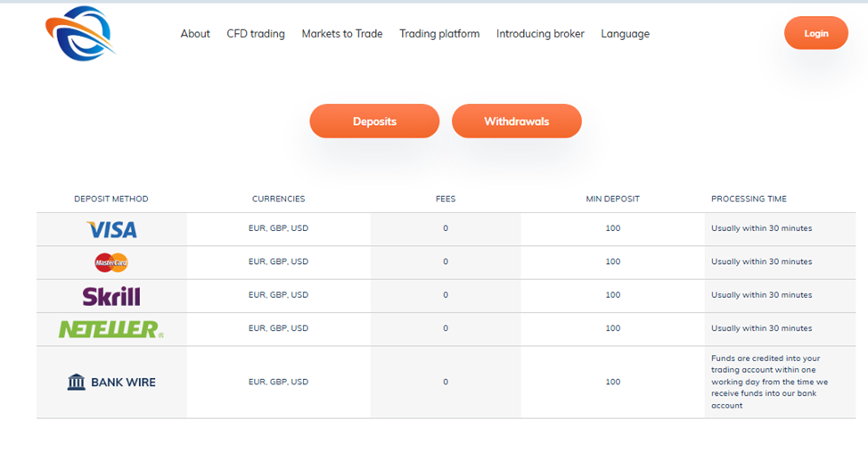
Task: Open the About menu
Action: point(195,34)
